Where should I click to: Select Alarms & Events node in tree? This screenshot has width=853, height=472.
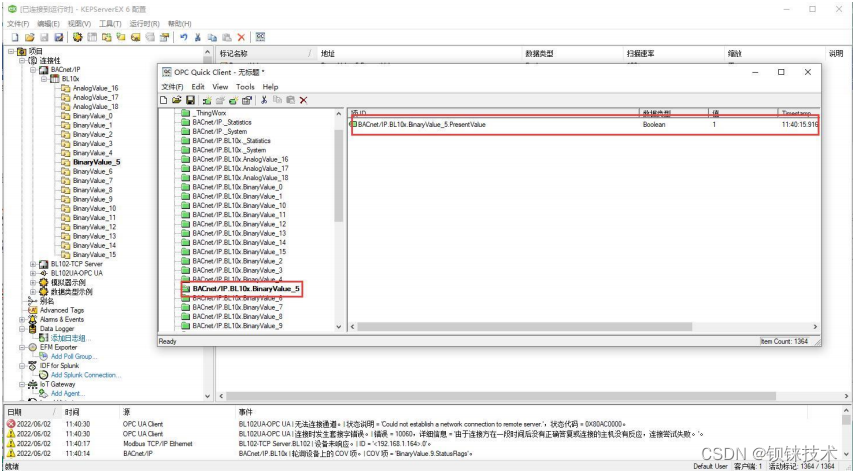point(62,319)
